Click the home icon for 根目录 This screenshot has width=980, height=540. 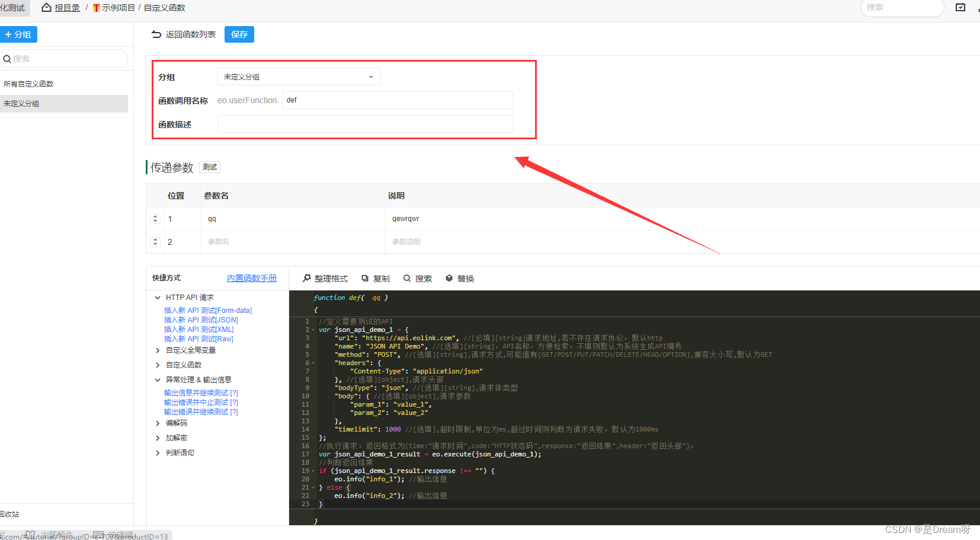46,8
